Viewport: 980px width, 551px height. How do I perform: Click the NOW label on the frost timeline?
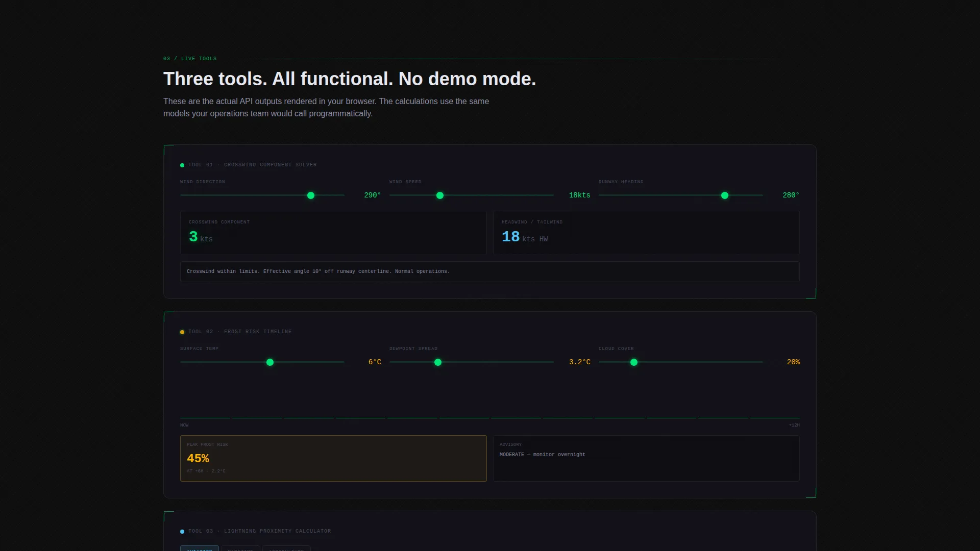[184, 425]
